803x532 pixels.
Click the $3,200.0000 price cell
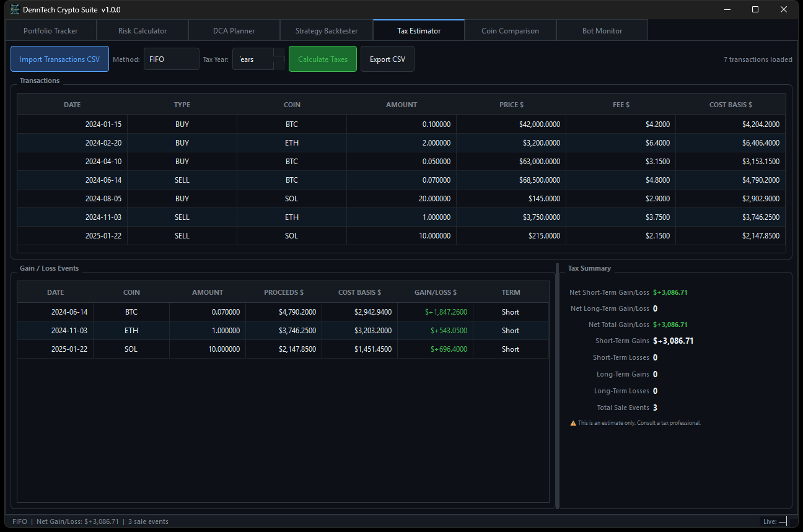pyautogui.click(x=511, y=143)
